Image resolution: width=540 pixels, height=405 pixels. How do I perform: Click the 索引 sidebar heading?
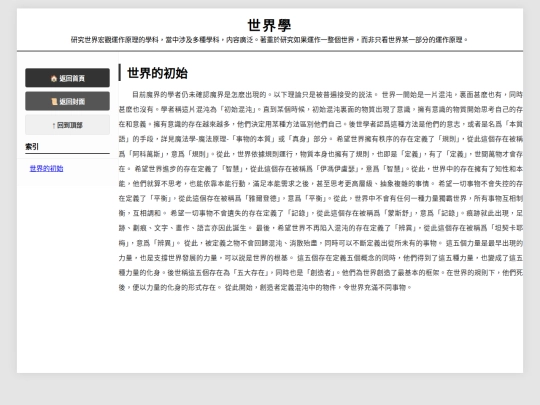32,146
